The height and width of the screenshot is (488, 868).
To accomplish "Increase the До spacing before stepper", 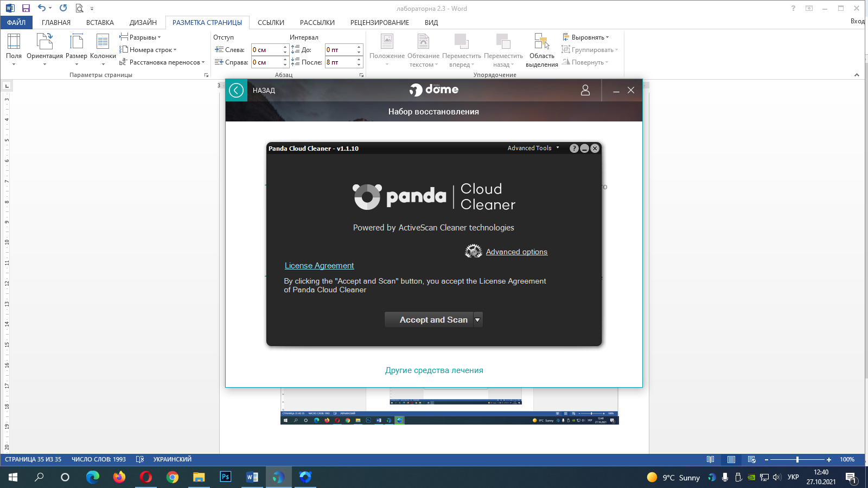I will [359, 47].
